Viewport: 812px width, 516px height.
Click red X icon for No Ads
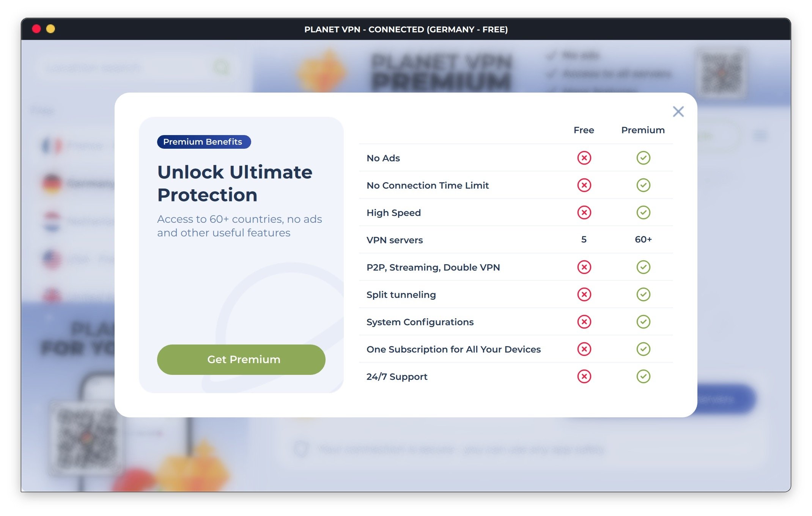(x=584, y=158)
